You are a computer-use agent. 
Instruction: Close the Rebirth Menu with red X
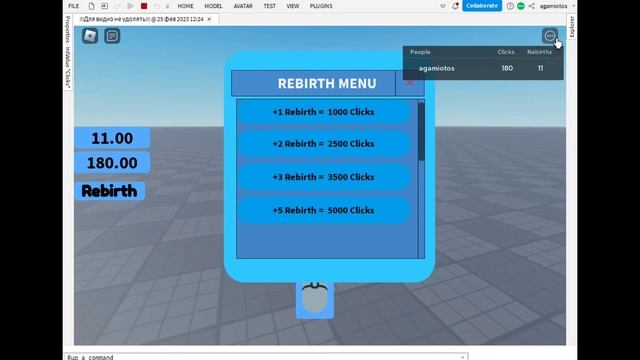point(410,83)
